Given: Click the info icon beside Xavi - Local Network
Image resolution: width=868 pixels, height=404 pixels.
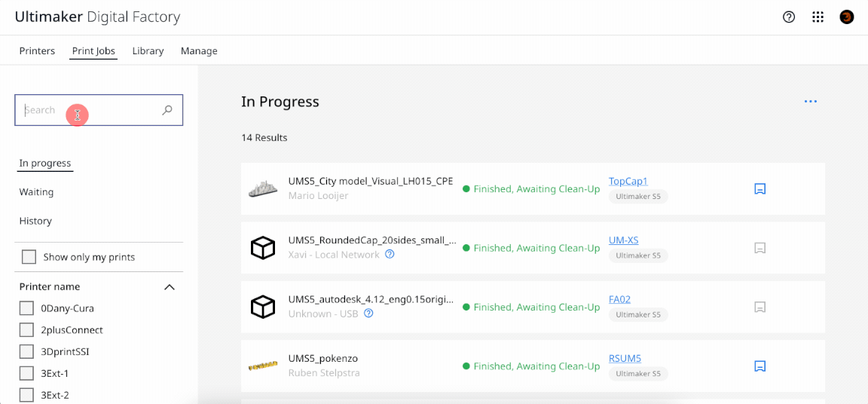Looking at the screenshot, I should click(x=390, y=255).
